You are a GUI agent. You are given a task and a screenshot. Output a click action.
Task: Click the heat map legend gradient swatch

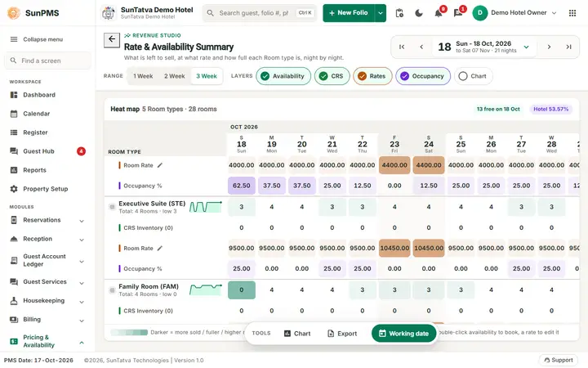129,332
